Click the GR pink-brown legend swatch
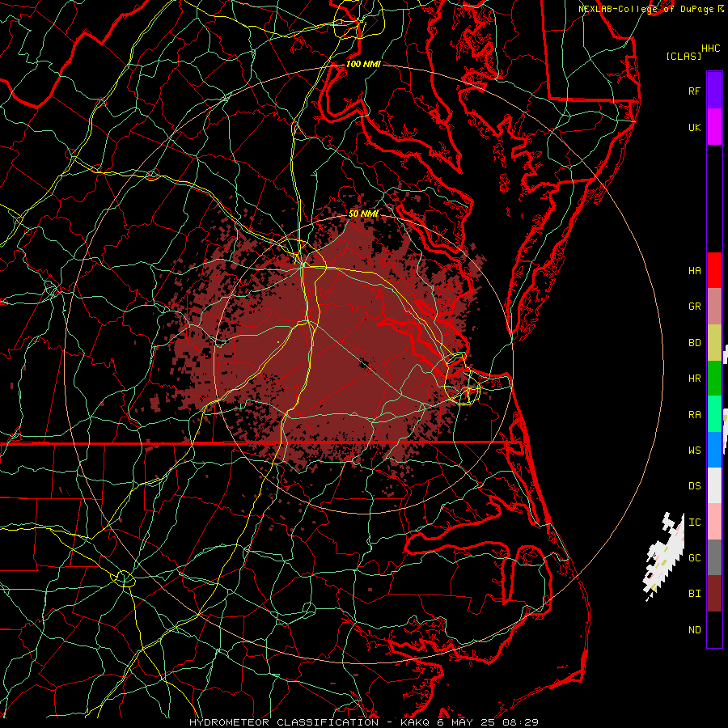 click(x=714, y=307)
